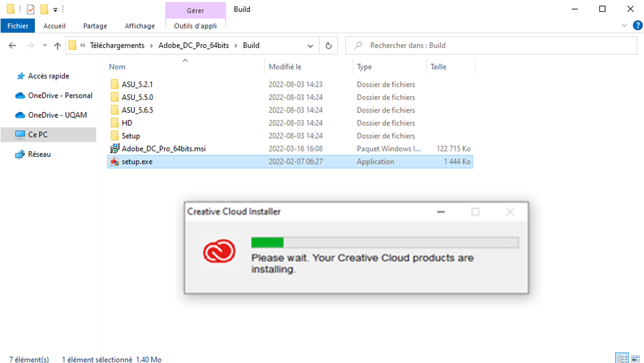This screenshot has height=363, width=644.
Task: Open Customize Quick Access Toolbar dropdown
Action: coord(56,10)
